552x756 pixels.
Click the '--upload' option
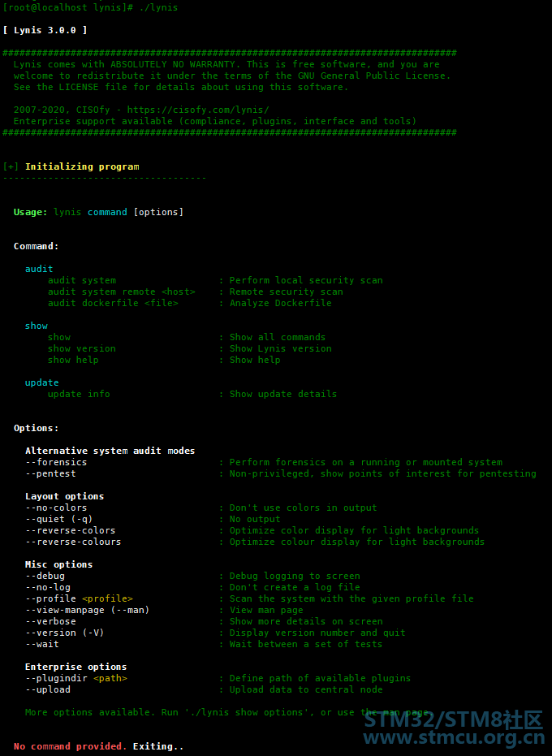(x=48, y=689)
